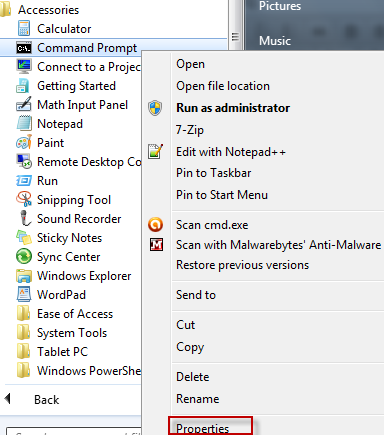Click the Windows PowerShell folder icon

pyautogui.click(x=24, y=371)
